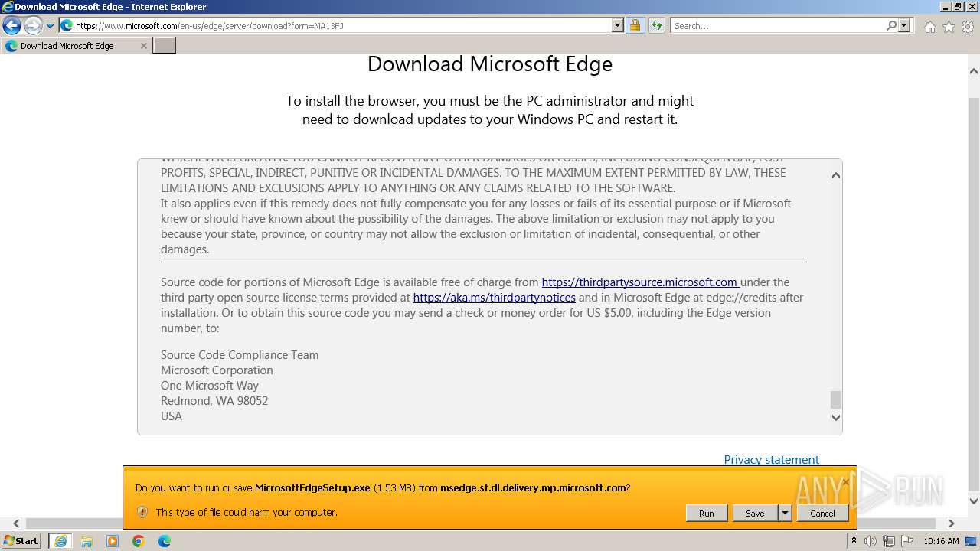Open the volume speaker tray icon
Image resolution: width=980 pixels, height=551 pixels.
click(x=871, y=541)
